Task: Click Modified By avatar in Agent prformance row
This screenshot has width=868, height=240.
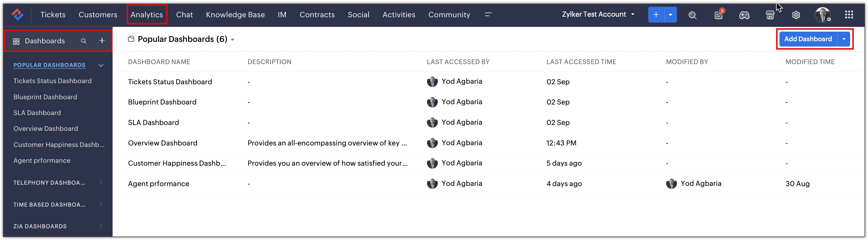Action: tap(672, 184)
